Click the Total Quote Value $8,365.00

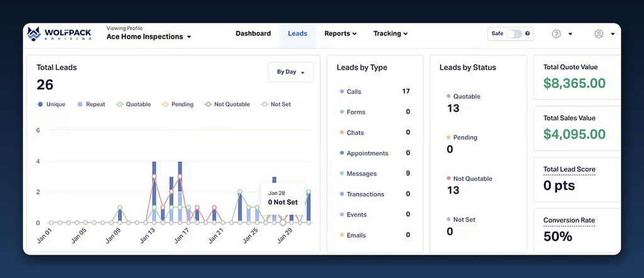coord(574,84)
